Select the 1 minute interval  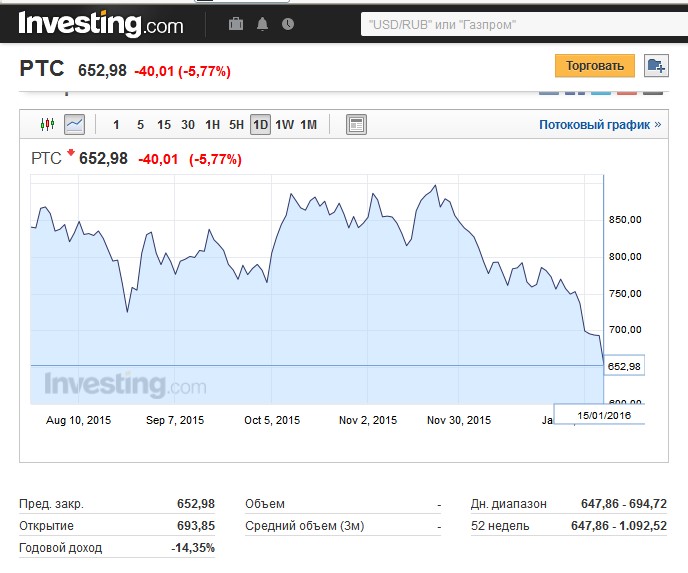pyautogui.click(x=116, y=125)
